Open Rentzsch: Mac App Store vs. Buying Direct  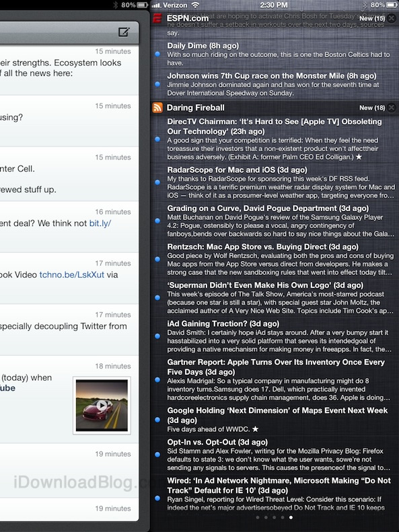[263, 247]
